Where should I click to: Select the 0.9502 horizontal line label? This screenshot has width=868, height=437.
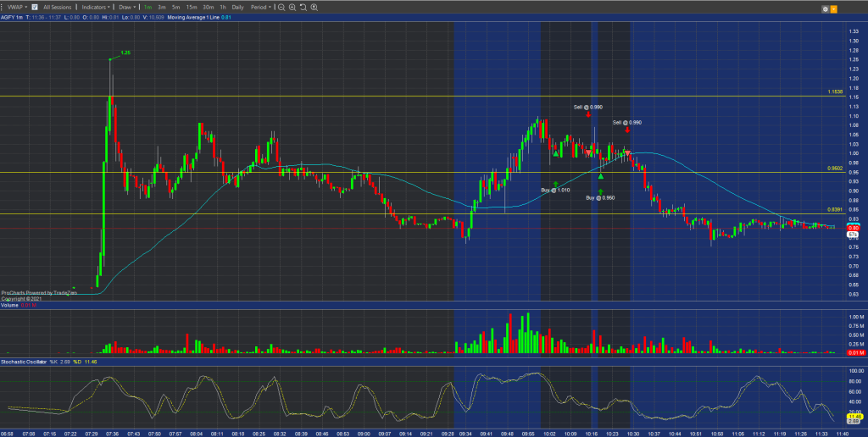tap(835, 169)
